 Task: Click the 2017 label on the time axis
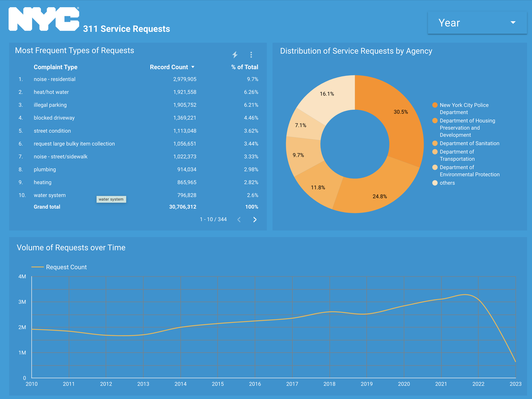tap(292, 384)
